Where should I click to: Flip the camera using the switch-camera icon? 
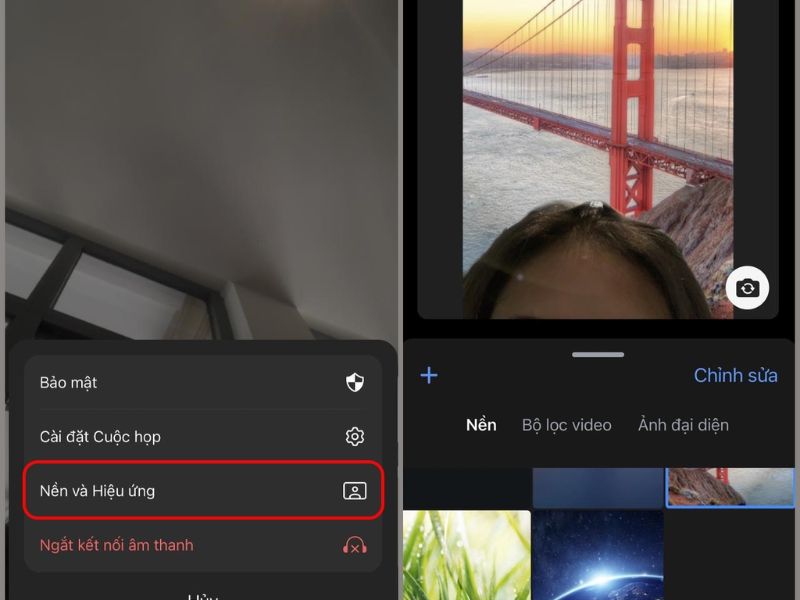(x=747, y=288)
